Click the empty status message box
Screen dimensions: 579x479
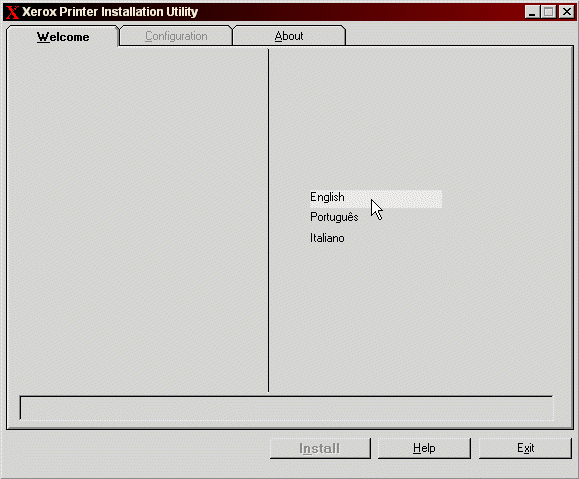[287, 408]
